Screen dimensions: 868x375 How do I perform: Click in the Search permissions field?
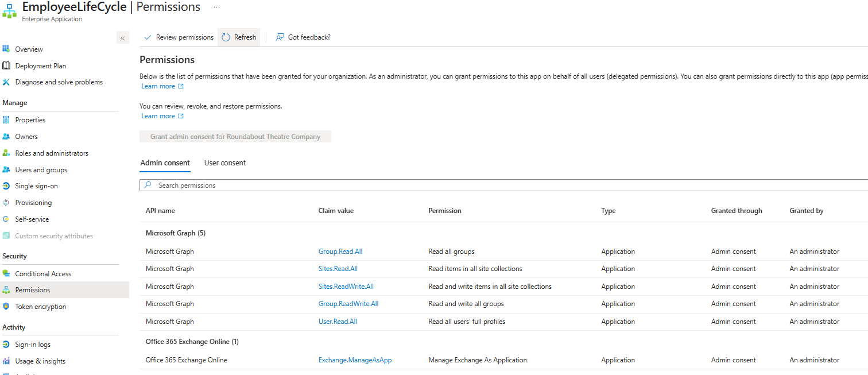(x=504, y=185)
